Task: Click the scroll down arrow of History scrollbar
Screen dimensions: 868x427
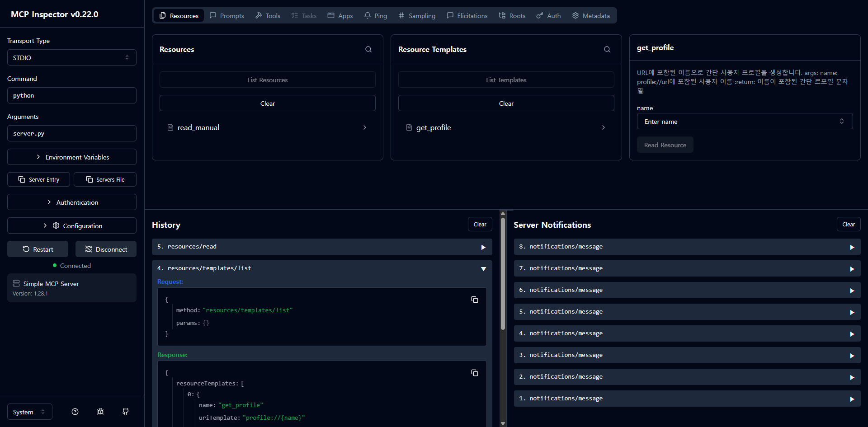Action: [503, 423]
